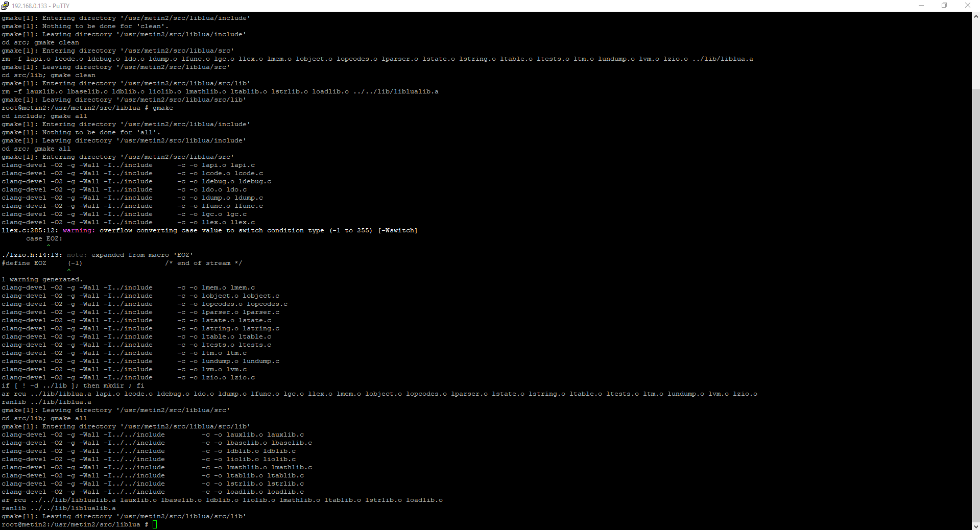
Task: Click the 'ldo.o ldo.c' compile line
Action: coord(124,189)
